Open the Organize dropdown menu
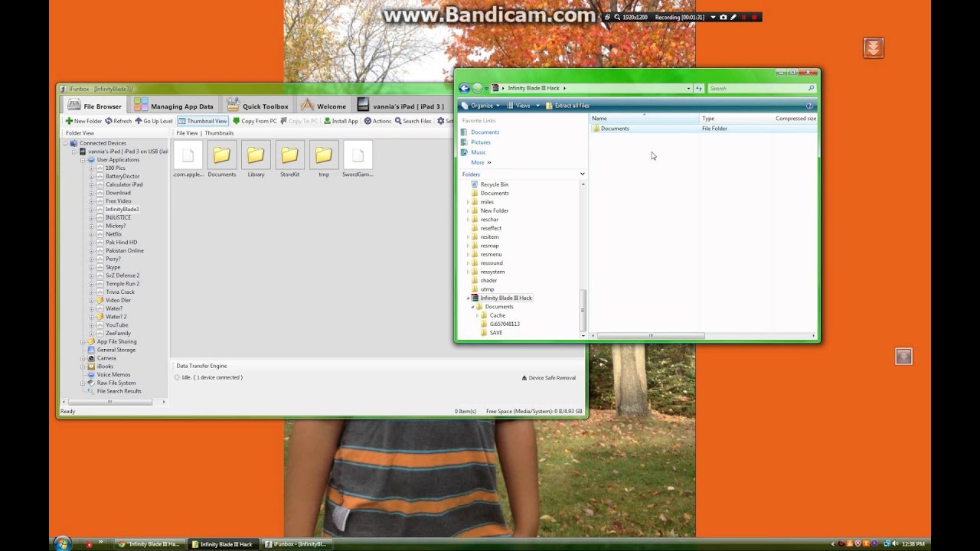 pyautogui.click(x=480, y=106)
